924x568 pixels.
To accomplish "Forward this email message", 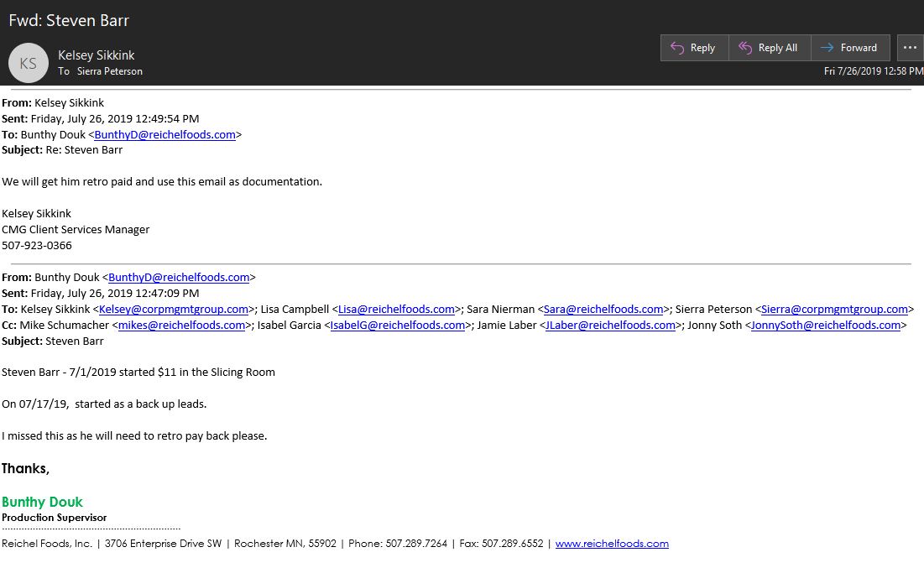I will click(849, 48).
